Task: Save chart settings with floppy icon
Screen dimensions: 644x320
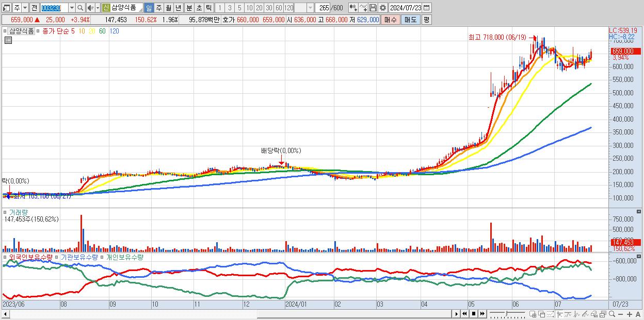Action: 373,8
